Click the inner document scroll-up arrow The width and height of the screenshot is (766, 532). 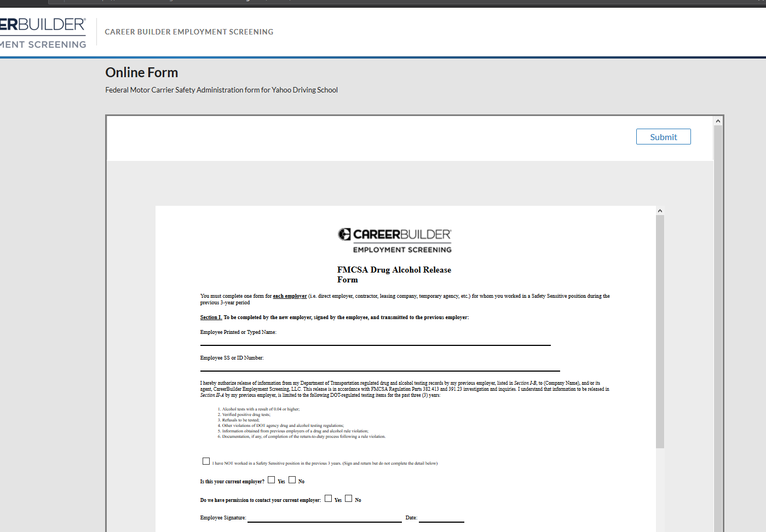(x=660, y=211)
